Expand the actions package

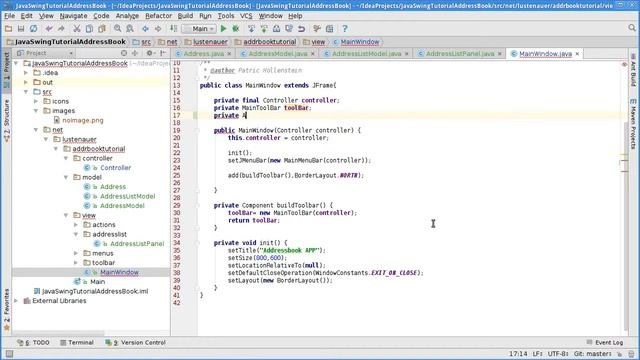[76, 224]
